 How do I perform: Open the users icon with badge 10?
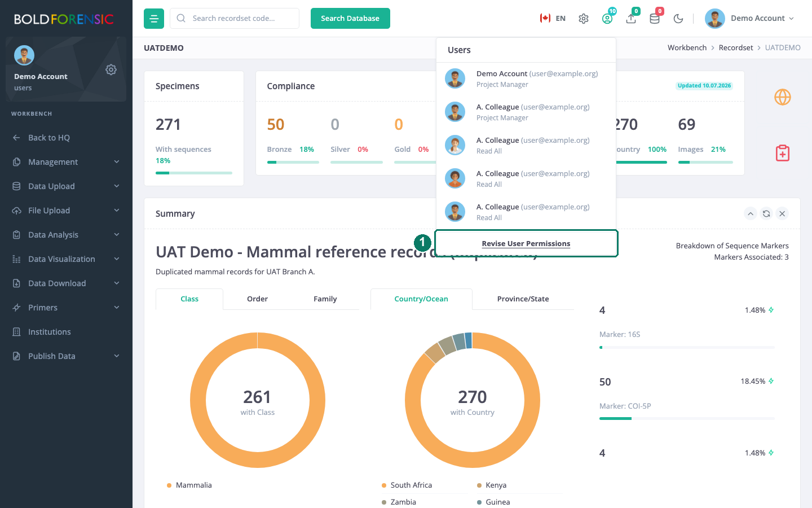[607, 19]
